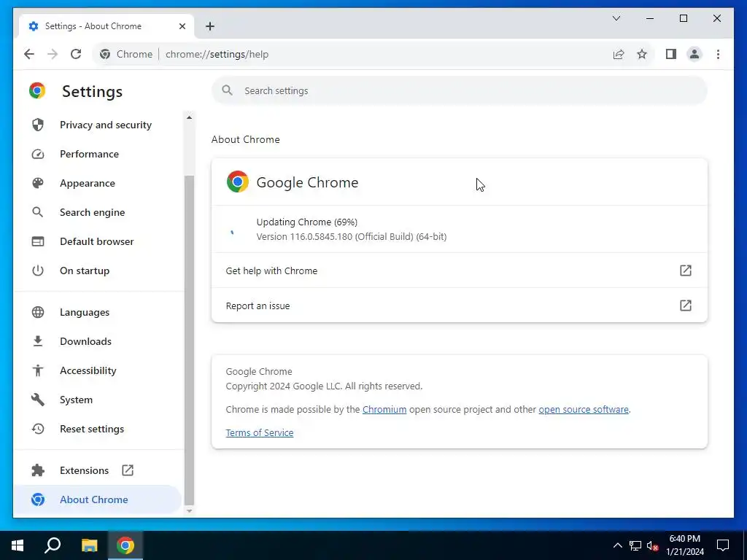Viewport: 747px width, 560px height.
Task: Open the Terms of Service link
Action: pyautogui.click(x=260, y=433)
